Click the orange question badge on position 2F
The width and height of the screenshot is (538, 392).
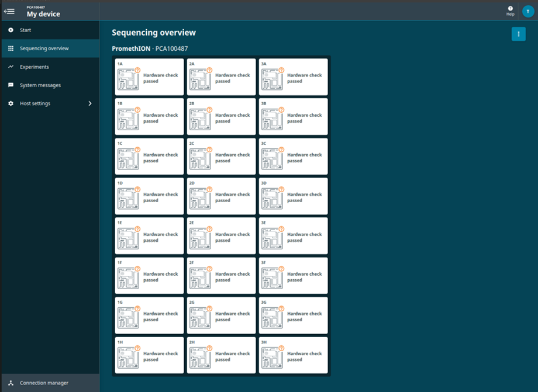coord(209,269)
